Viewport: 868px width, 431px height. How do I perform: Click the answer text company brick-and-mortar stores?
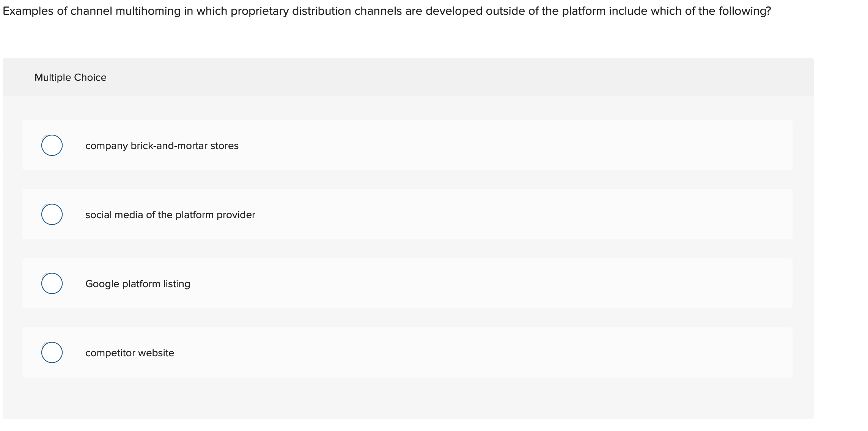point(162,145)
